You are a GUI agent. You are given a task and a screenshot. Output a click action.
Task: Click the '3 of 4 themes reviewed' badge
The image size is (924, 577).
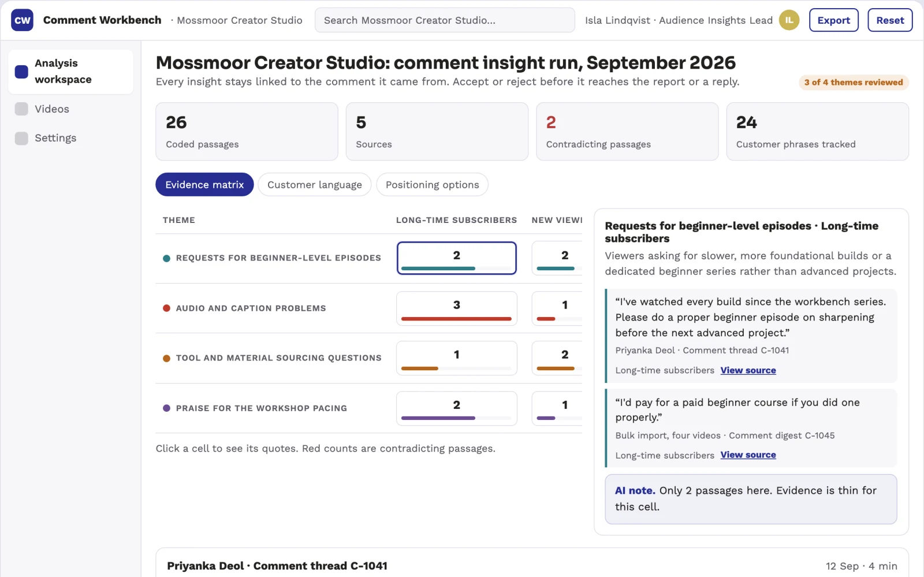854,83
